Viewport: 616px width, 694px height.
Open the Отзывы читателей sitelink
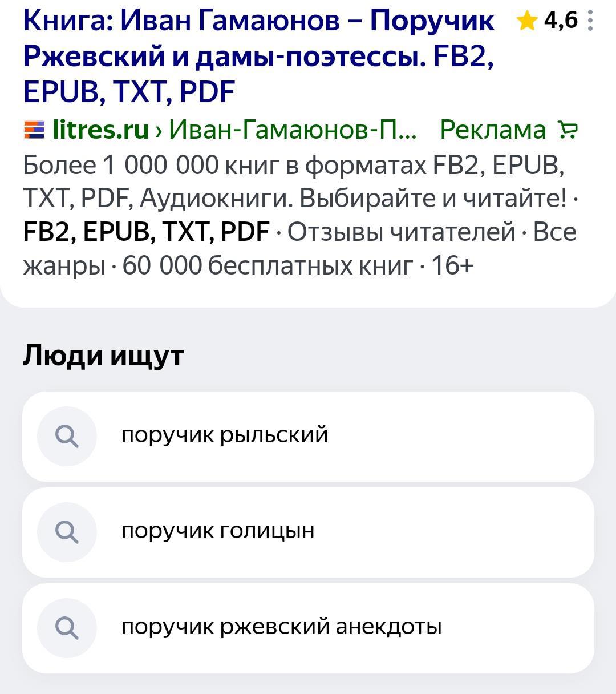coord(400,232)
